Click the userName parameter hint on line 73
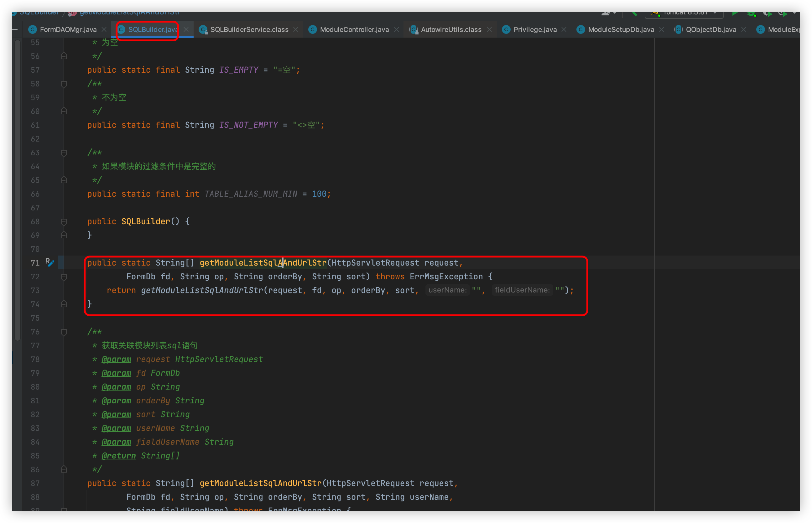The image size is (812, 523). click(x=447, y=290)
